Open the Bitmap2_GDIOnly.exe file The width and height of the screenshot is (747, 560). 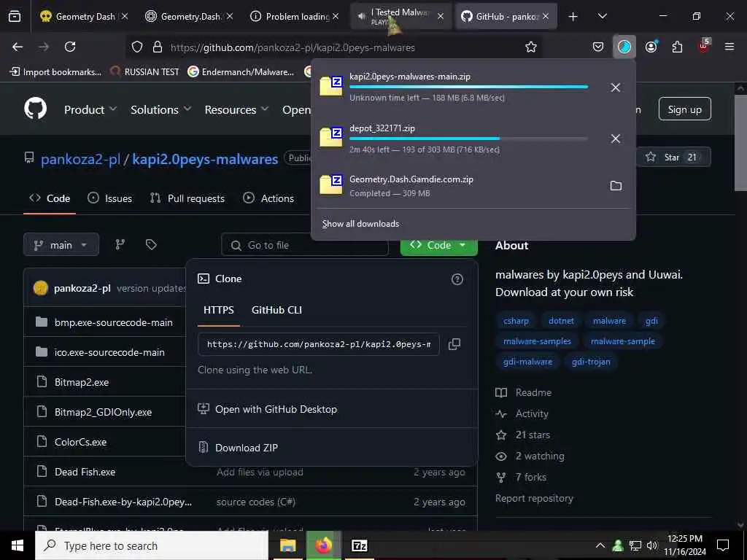point(103,412)
